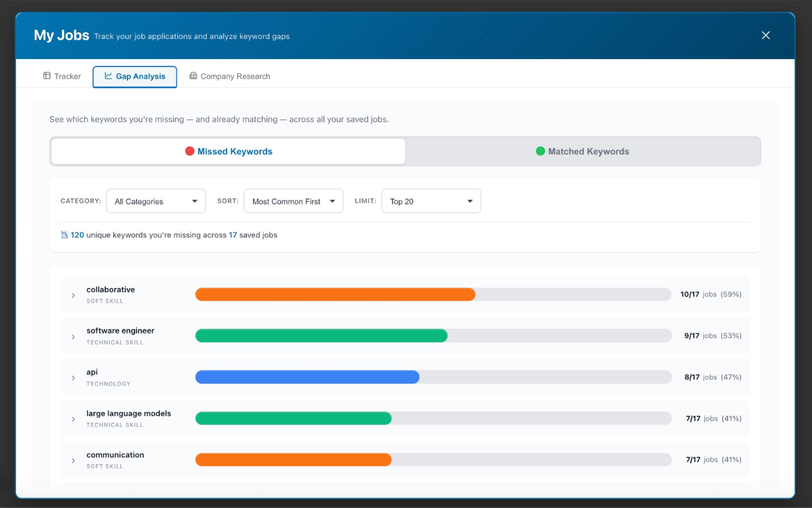812x508 pixels.
Task: Click the orange collaborative progress bar
Action: (x=335, y=294)
